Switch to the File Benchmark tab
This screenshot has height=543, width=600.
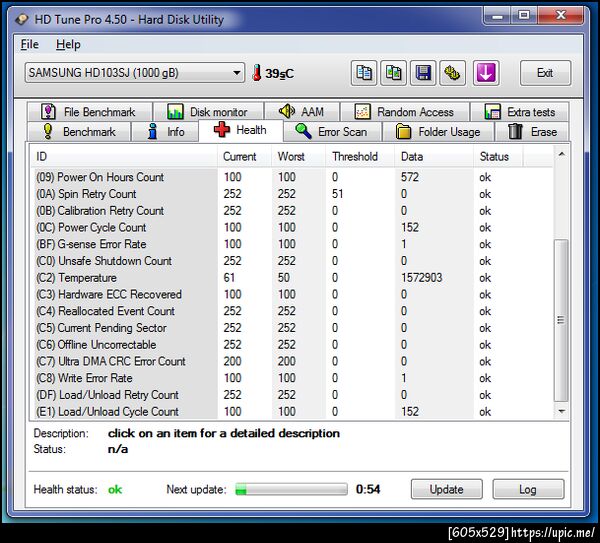90,112
